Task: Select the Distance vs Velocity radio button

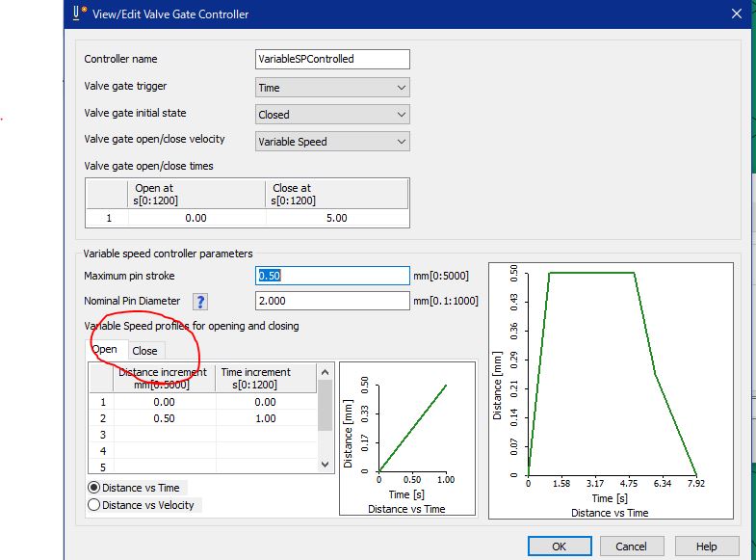Action: pos(94,504)
